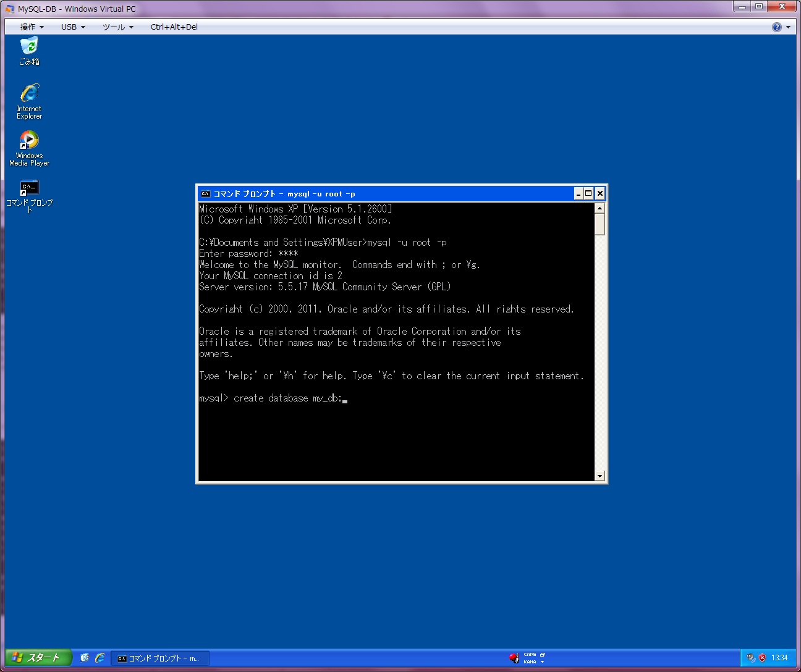Expand the 操作 dropdown menu

point(32,27)
